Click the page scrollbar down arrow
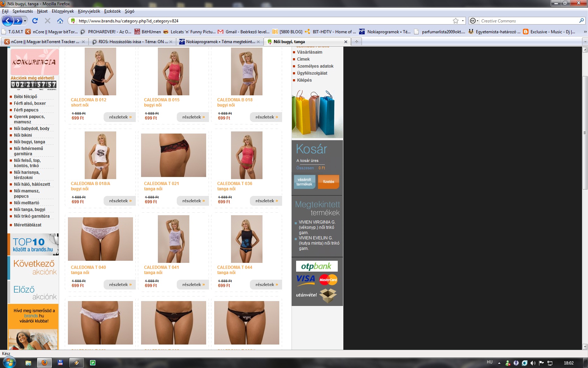 click(585, 347)
